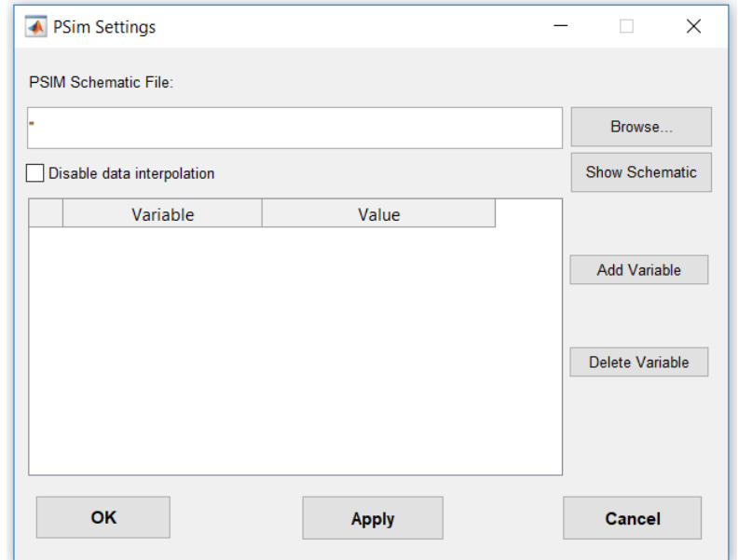The height and width of the screenshot is (560, 738).
Task: Close the PSim Settings dialog
Action: click(x=692, y=27)
